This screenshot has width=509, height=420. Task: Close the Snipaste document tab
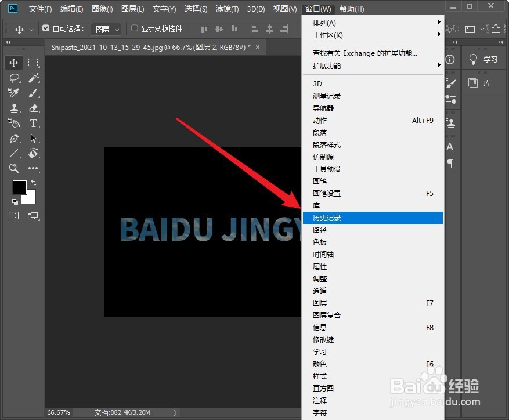click(258, 47)
